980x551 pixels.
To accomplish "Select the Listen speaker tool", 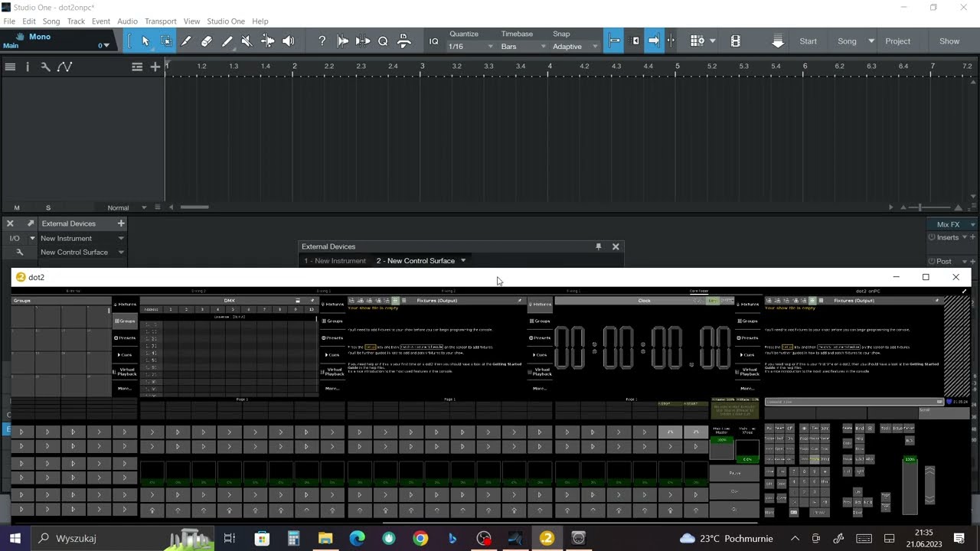I will 288,41.
